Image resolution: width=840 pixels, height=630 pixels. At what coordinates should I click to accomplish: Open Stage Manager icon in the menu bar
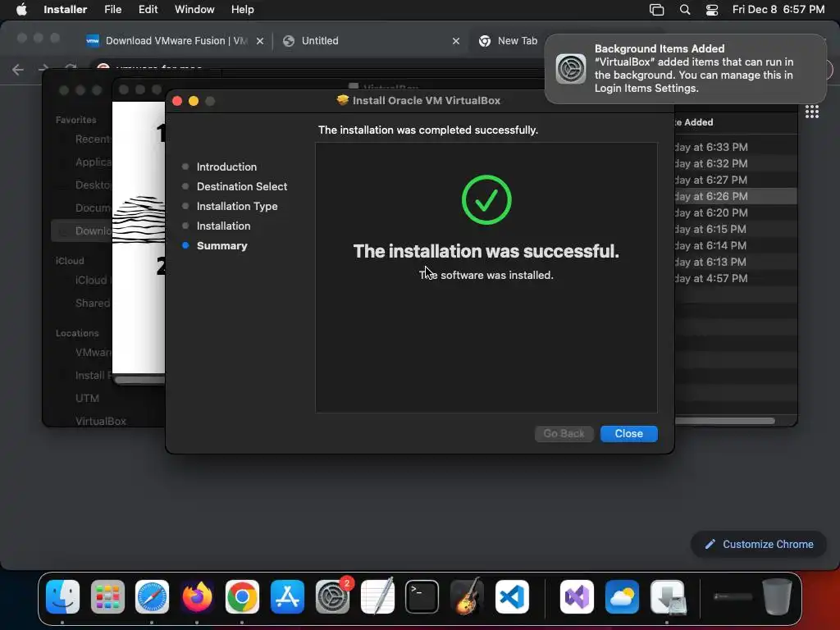tap(656, 10)
